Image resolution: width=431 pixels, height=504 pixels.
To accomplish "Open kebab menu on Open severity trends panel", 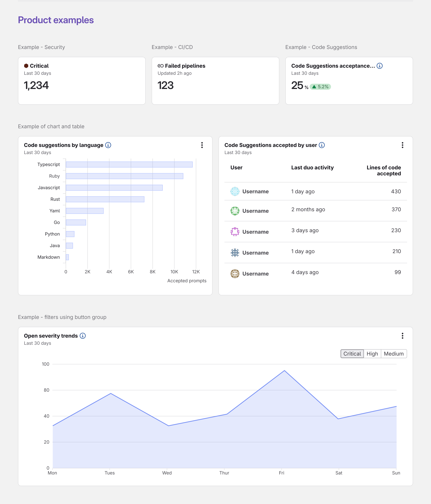I will point(402,336).
